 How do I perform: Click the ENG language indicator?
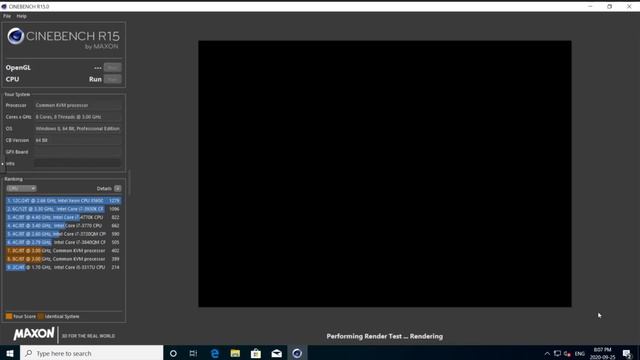click(x=580, y=353)
